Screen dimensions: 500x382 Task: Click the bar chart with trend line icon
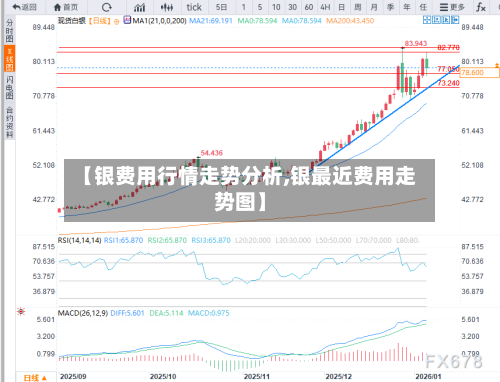coord(139,7)
